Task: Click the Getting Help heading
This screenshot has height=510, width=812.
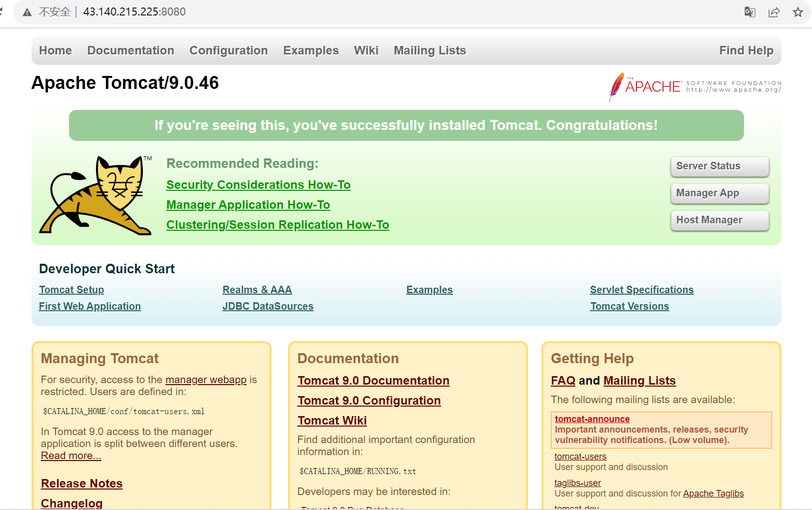Action: click(x=592, y=359)
